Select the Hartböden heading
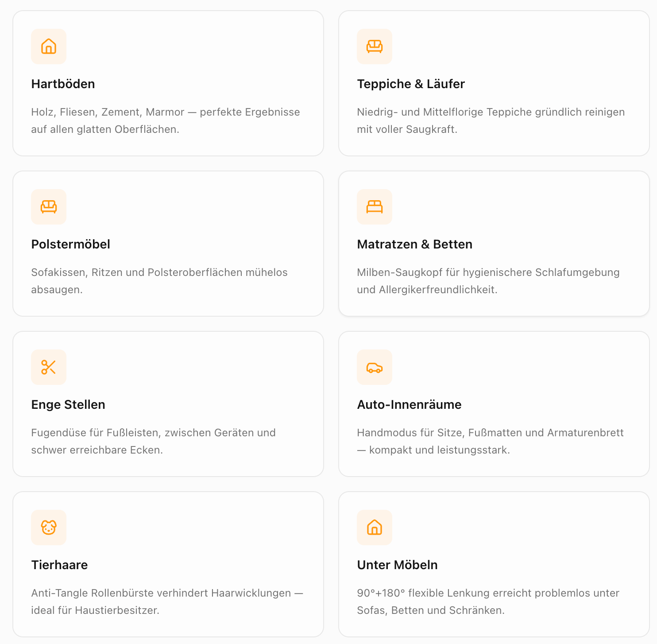 (x=63, y=84)
